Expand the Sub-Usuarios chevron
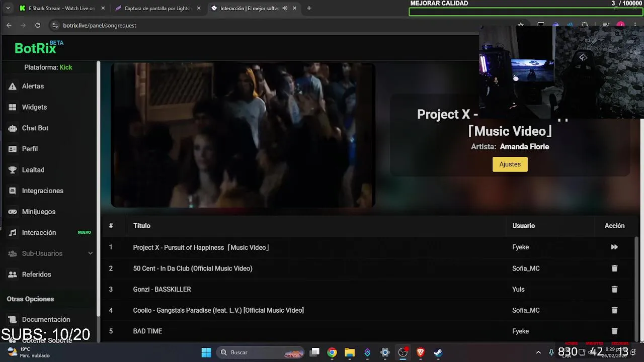Image resolution: width=644 pixels, height=362 pixels. (91, 253)
